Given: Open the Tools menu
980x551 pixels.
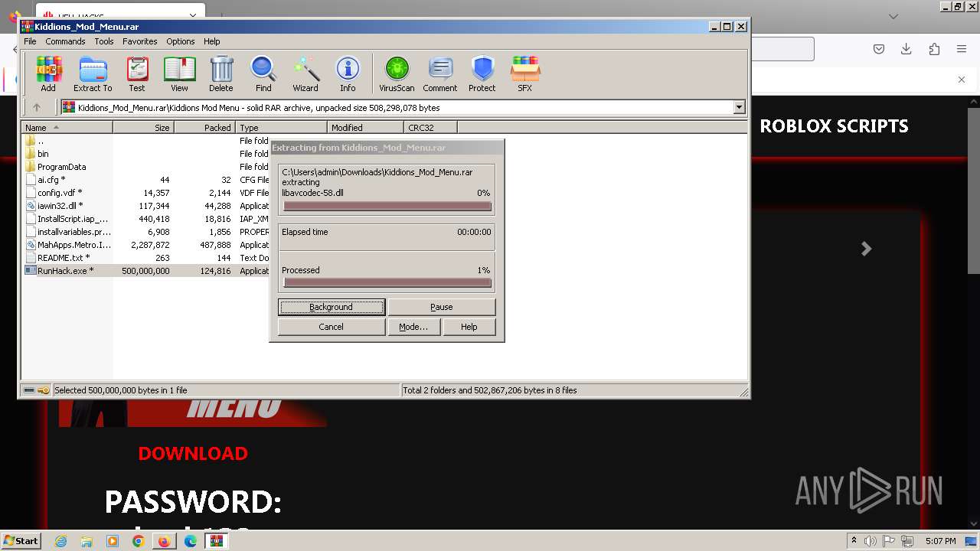Looking at the screenshot, I should 104,41.
